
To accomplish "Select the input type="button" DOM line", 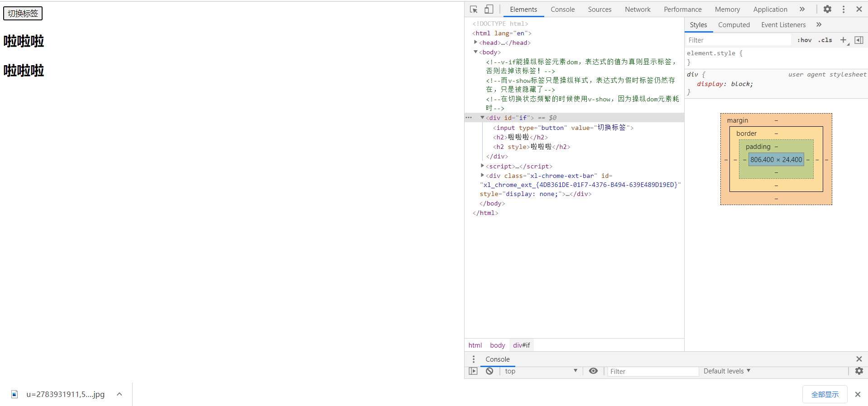I will (x=563, y=128).
